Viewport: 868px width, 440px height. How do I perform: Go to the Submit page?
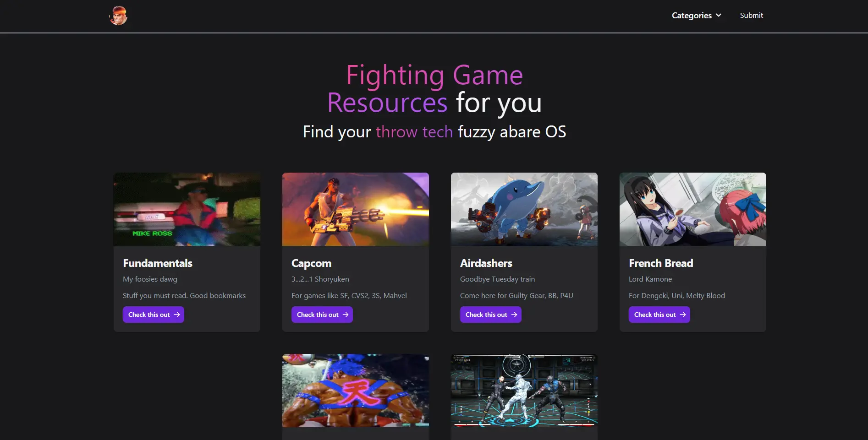[751, 16]
